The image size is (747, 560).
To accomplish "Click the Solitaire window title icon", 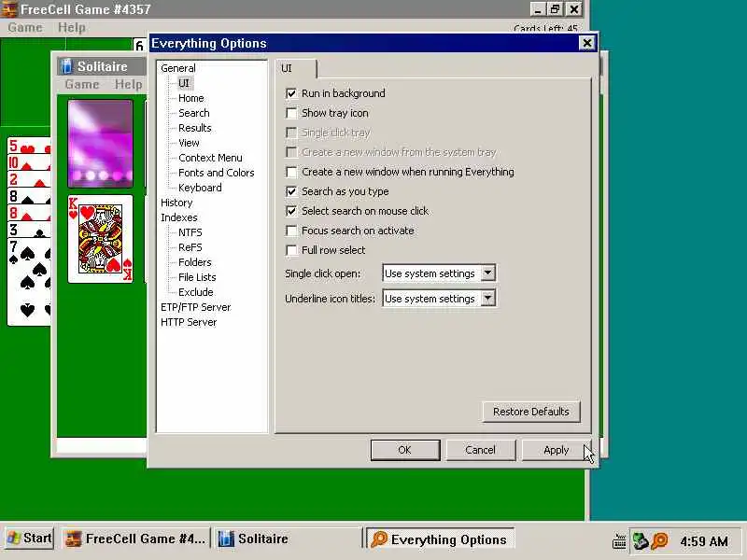I will [x=66, y=66].
